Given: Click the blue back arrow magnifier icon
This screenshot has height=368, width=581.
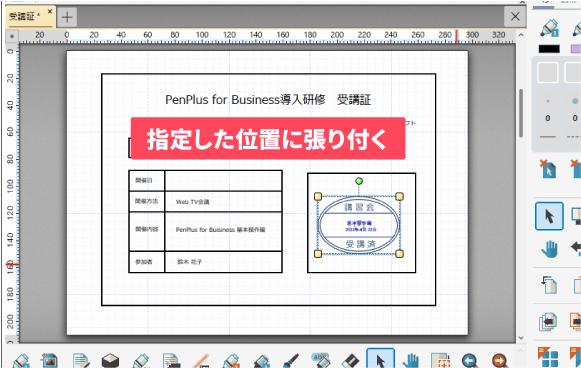Looking at the screenshot, I should (x=470, y=360).
